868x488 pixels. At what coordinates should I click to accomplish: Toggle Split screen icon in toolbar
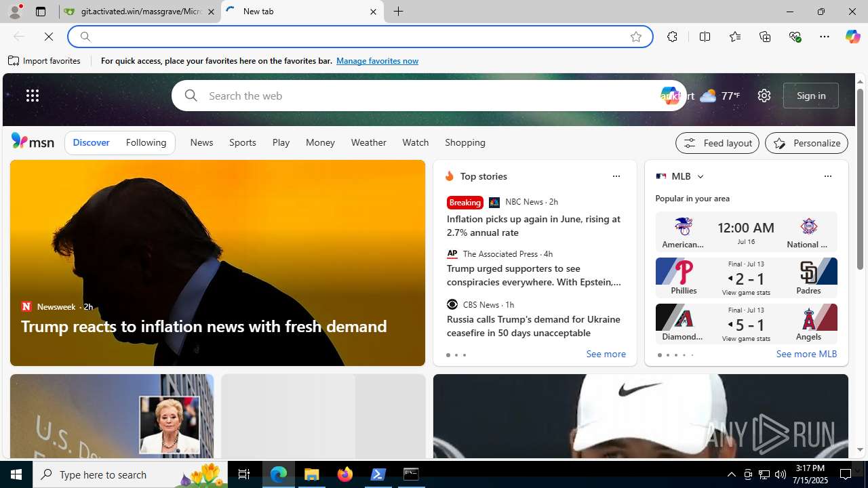[705, 37]
